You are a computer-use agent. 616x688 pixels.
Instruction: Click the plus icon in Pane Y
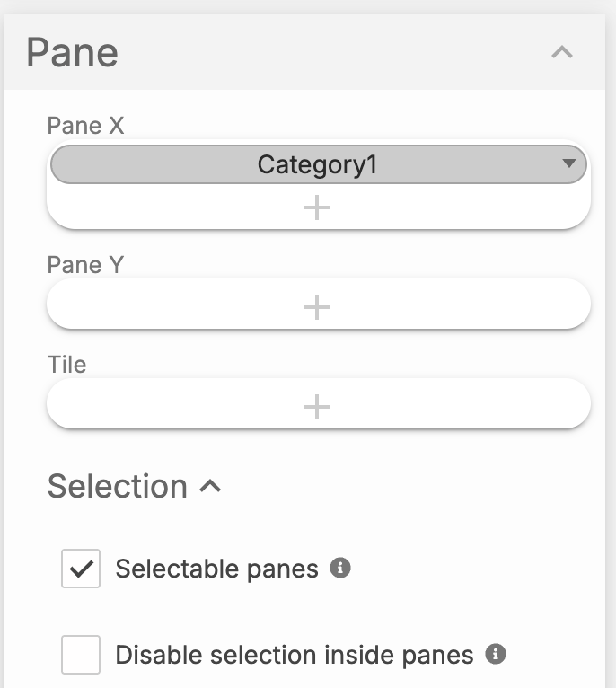(x=317, y=308)
